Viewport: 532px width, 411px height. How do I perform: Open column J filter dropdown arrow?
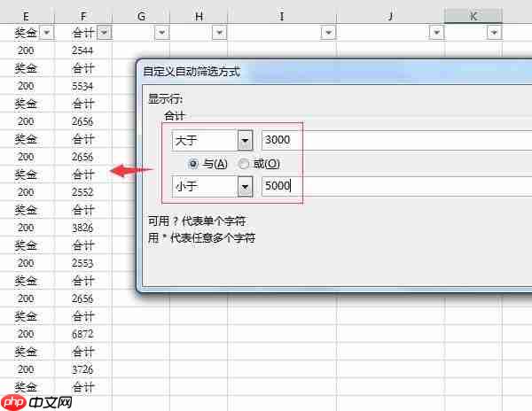click(x=436, y=33)
